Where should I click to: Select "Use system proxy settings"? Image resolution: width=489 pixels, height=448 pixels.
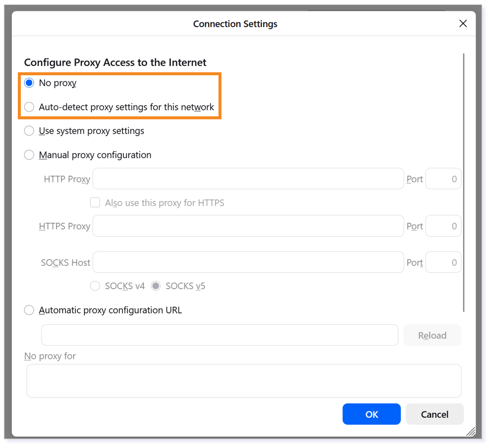tap(29, 131)
